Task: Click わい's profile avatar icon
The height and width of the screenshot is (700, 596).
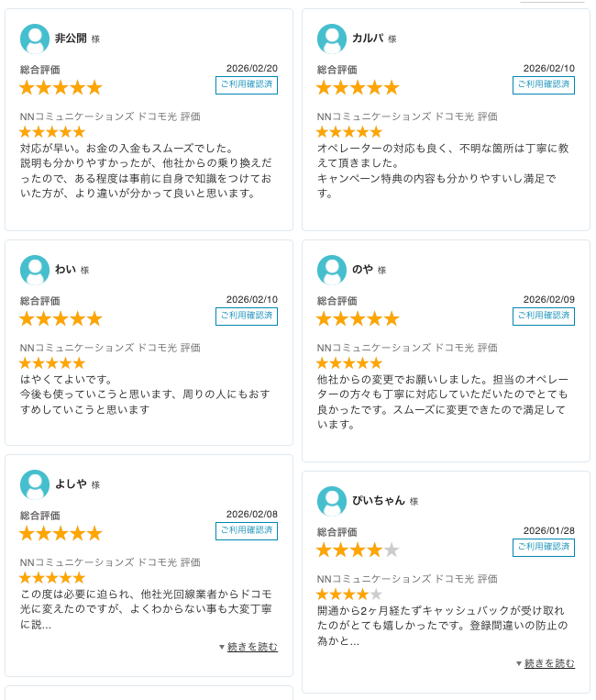Action: (x=35, y=270)
